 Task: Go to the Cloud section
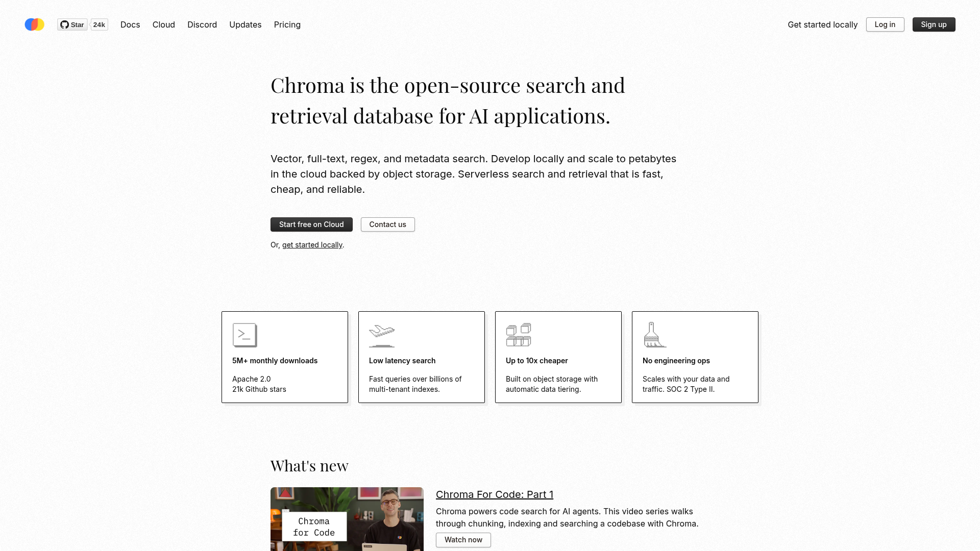[163, 24]
